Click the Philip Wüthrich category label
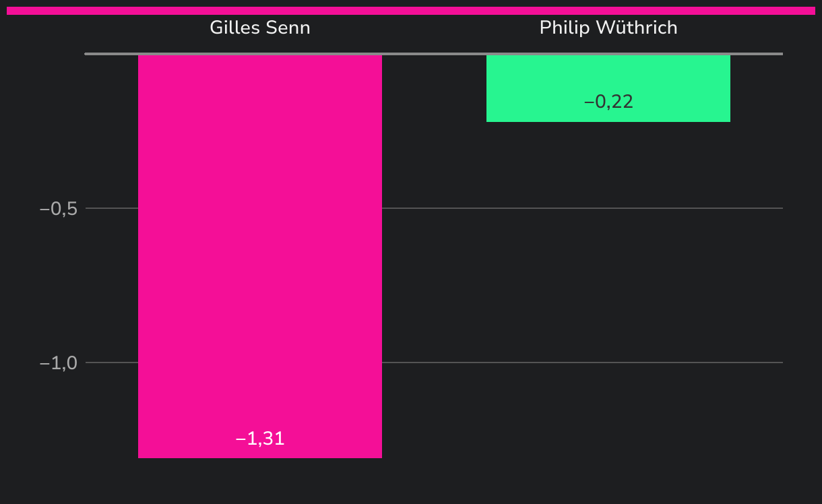This screenshot has width=822, height=504. 608,28
